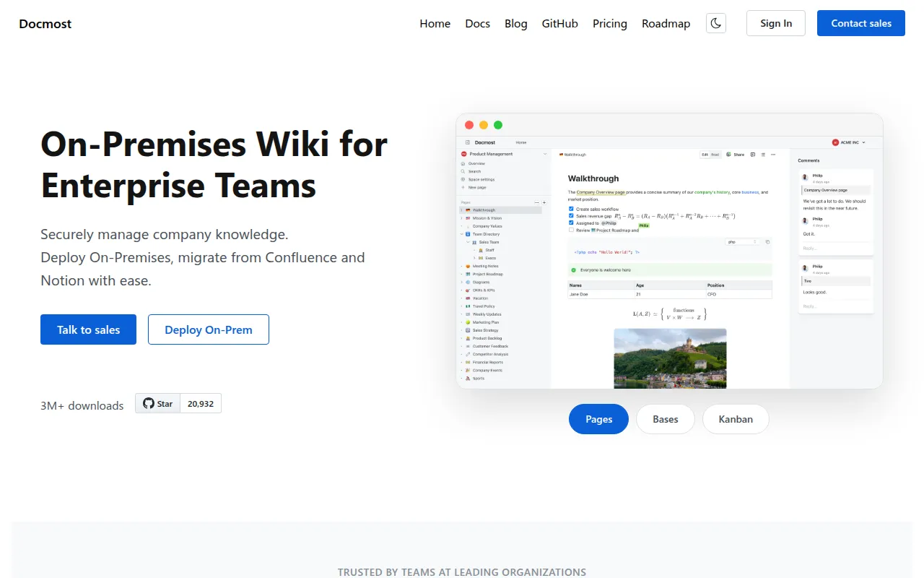Click the comments icon in the preview page toolbar
Screen dimensions: 924x578
tap(752, 155)
